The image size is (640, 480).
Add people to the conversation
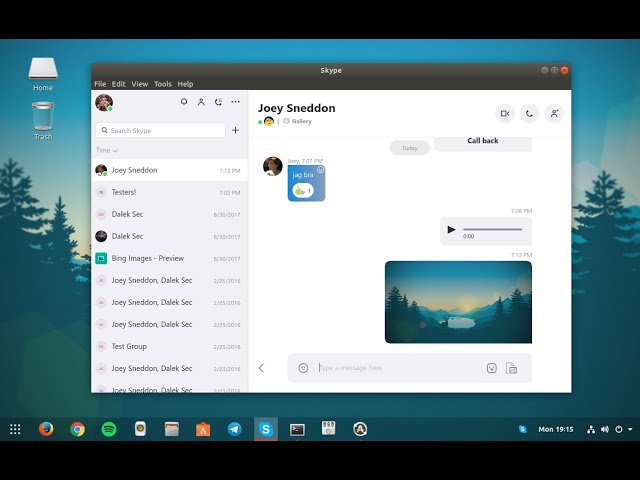tap(554, 113)
